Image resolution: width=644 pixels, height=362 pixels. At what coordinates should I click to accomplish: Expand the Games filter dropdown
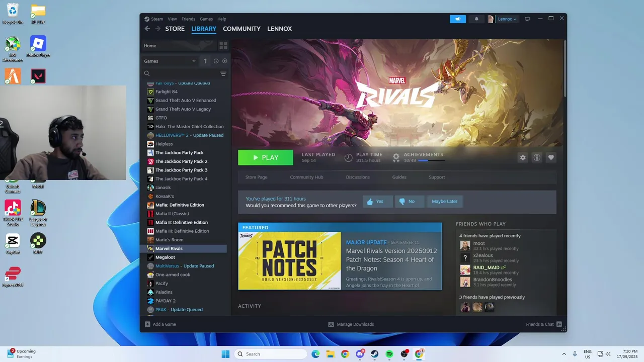click(170, 61)
